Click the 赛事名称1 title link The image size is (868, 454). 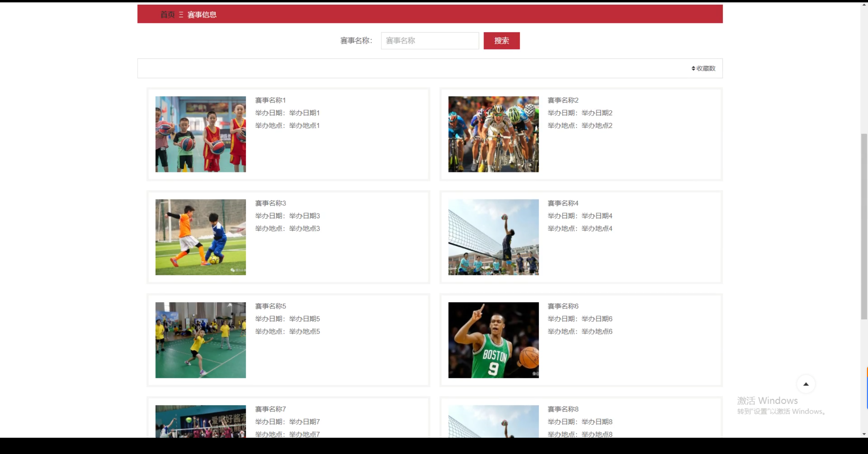coord(270,100)
